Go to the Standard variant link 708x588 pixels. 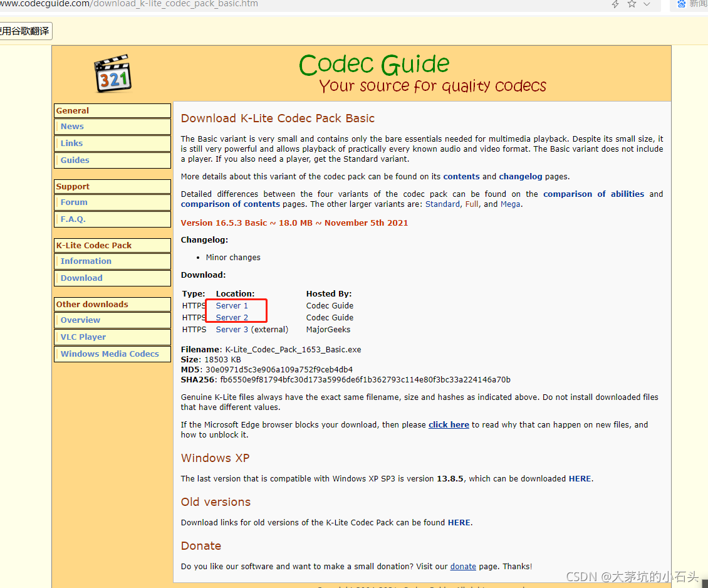(442, 204)
